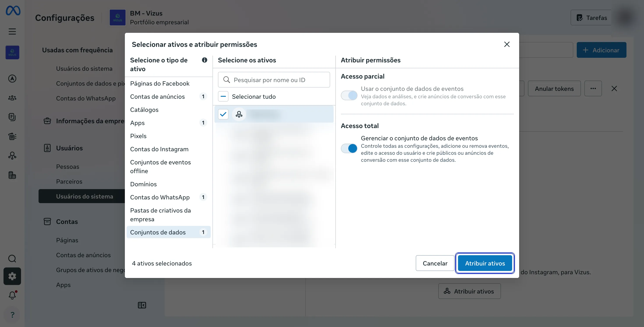Click Anular tokens button
Viewport: 644px width, 327px height.
554,88
